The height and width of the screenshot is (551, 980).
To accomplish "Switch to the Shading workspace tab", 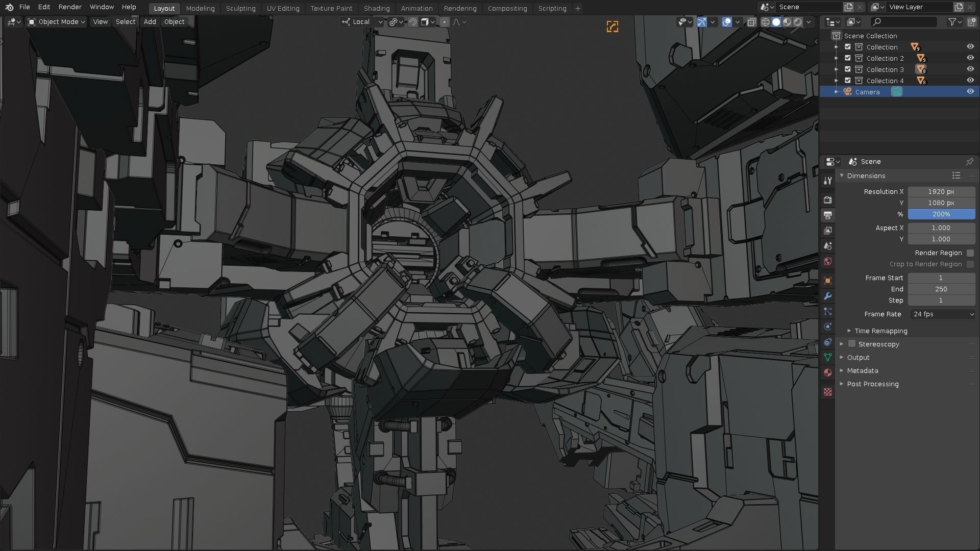I will click(377, 8).
